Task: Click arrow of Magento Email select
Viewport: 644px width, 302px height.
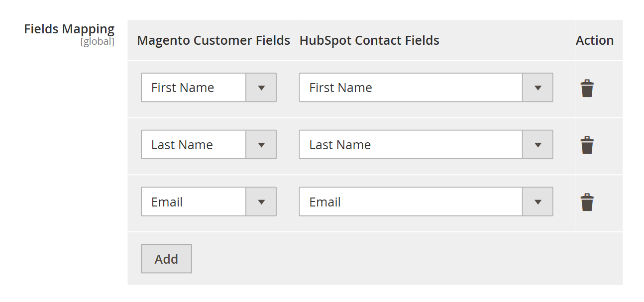Action: tap(261, 201)
